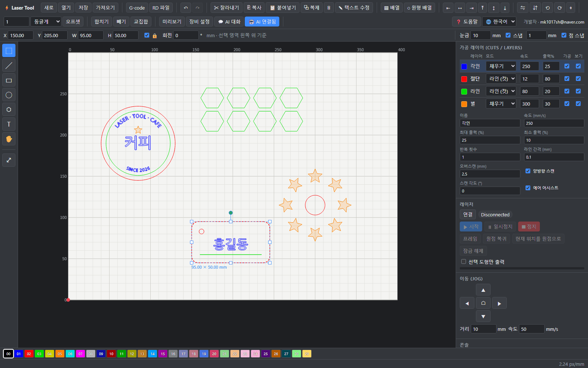The image size is (588, 368).
Task: Choose the rectangle shape tool
Action: tap(9, 80)
